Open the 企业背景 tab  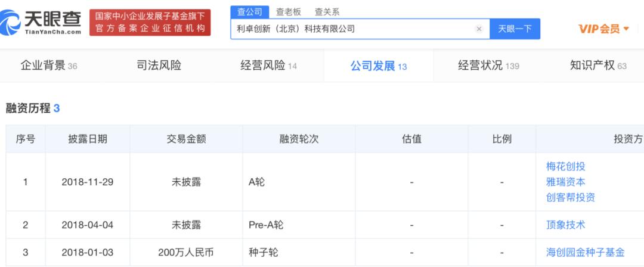pyautogui.click(x=49, y=66)
